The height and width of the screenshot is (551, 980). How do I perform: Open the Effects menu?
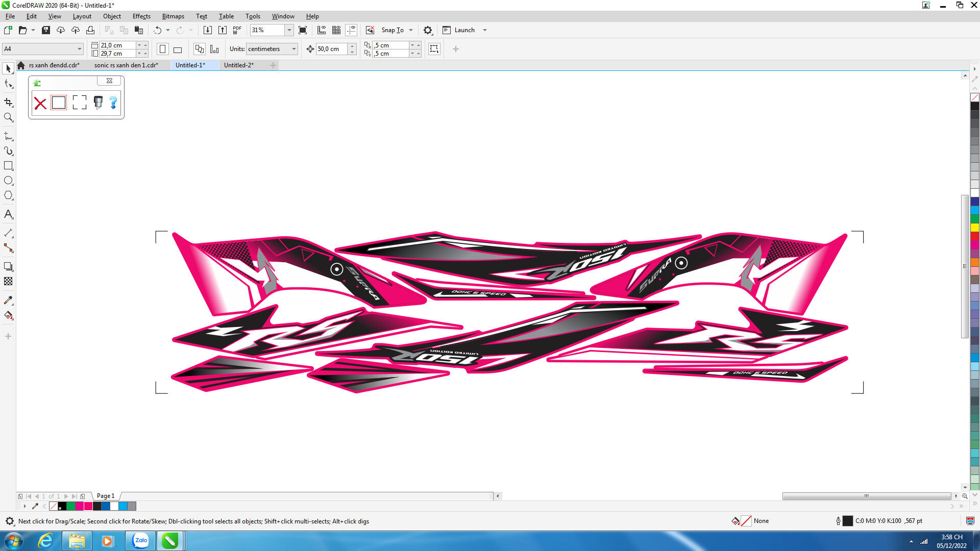(x=141, y=16)
